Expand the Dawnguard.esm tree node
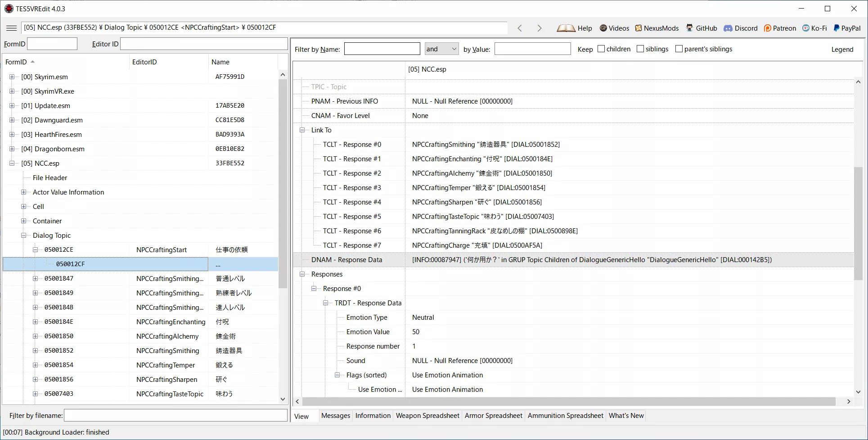Viewport: 868px width, 440px height. pos(12,120)
